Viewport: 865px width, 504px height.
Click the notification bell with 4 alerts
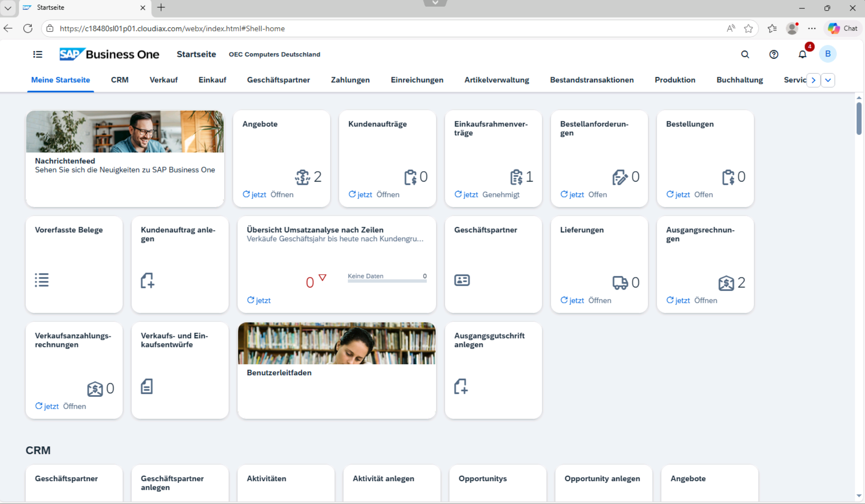(802, 54)
